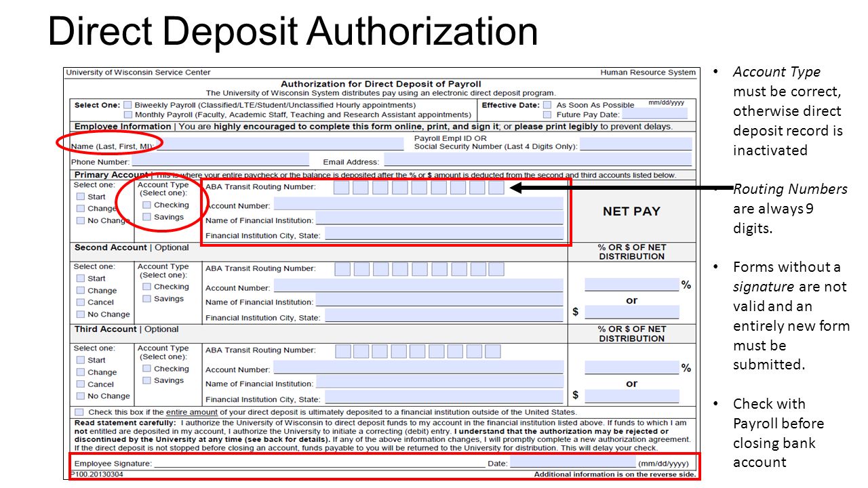Click Primary Account Name of Financial Institution field
The height and width of the screenshot is (488, 868).
[x=439, y=218]
